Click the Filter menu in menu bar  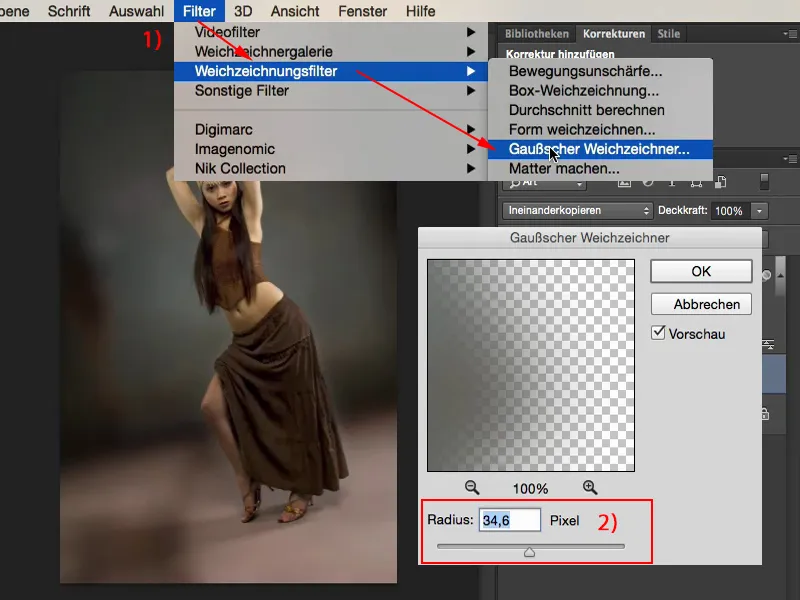tap(199, 11)
